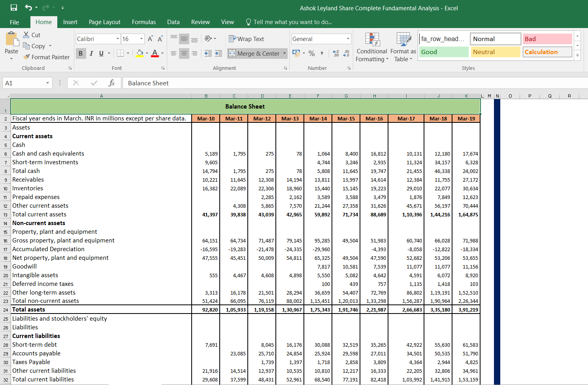The height and width of the screenshot is (385, 588).
Task: Click Merge & Center button
Action: coord(254,53)
